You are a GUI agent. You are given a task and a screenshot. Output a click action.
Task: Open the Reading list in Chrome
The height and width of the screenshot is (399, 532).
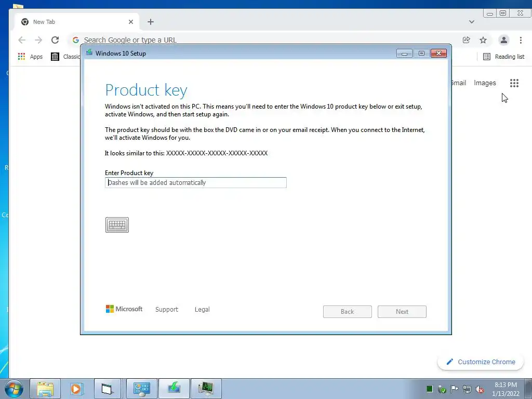point(504,57)
